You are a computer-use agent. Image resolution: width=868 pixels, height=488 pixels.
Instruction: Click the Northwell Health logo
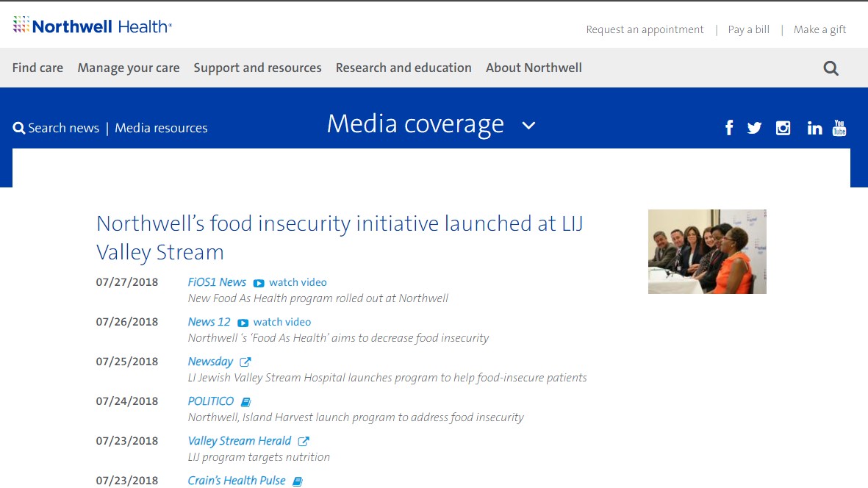pyautogui.click(x=93, y=26)
